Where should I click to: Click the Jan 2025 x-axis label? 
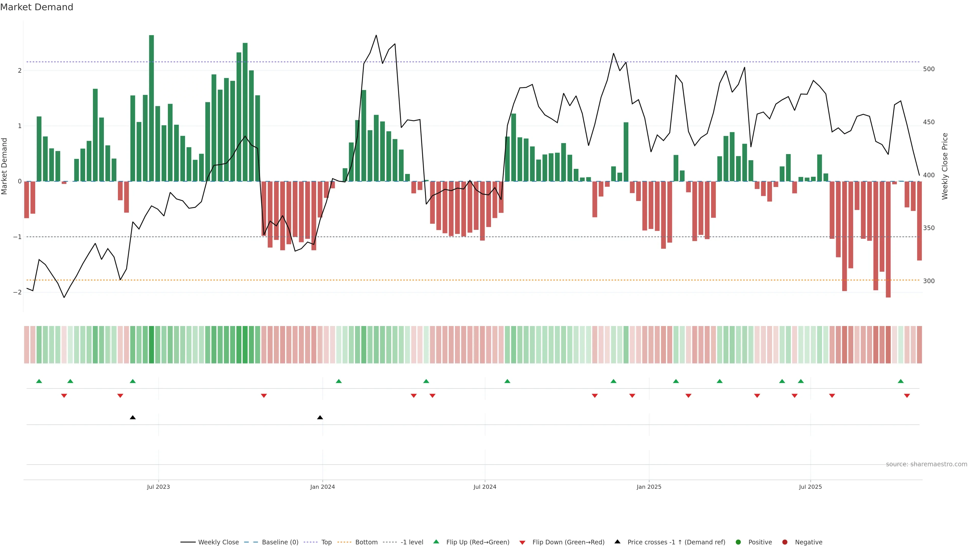coord(649,487)
